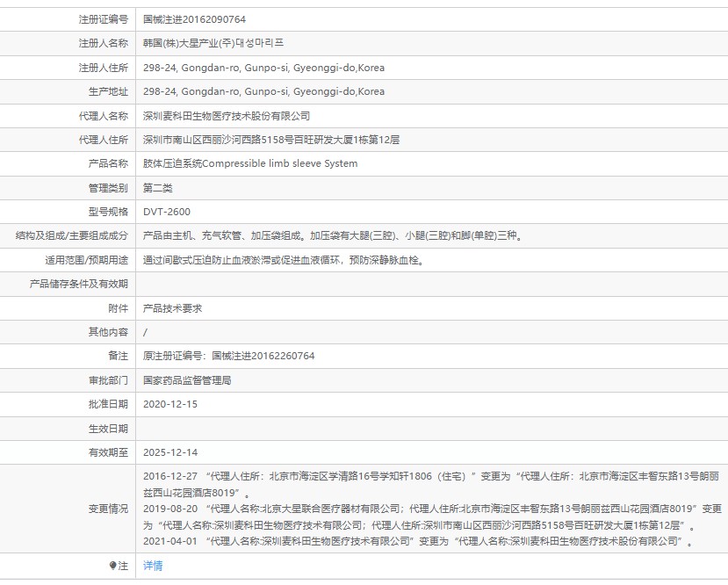728x585 pixels.
Task: Select model value DVT-2600
Action: pos(167,212)
